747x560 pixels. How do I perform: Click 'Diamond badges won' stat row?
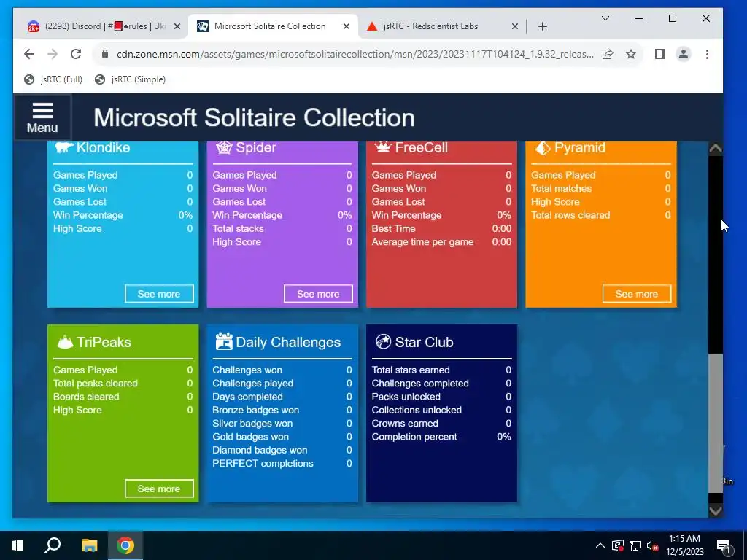(282, 450)
